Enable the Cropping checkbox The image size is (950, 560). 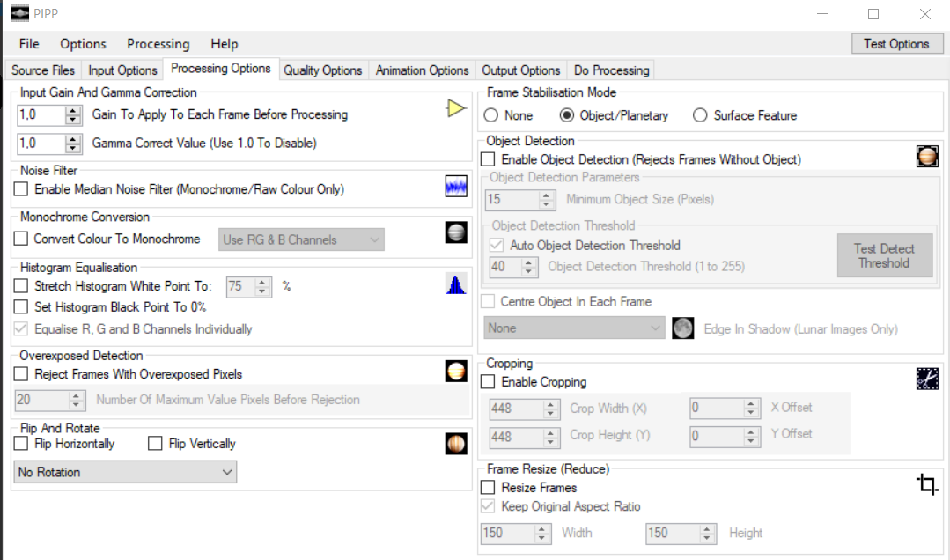point(488,382)
